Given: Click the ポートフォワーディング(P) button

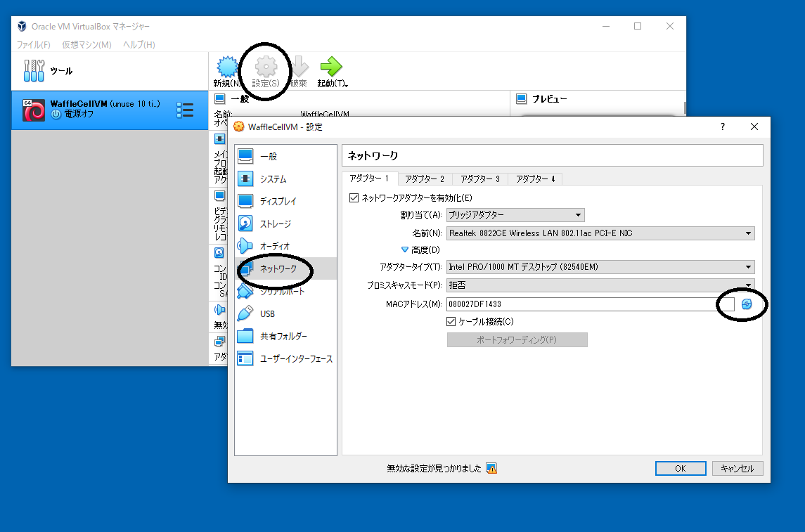Looking at the screenshot, I should pos(517,339).
